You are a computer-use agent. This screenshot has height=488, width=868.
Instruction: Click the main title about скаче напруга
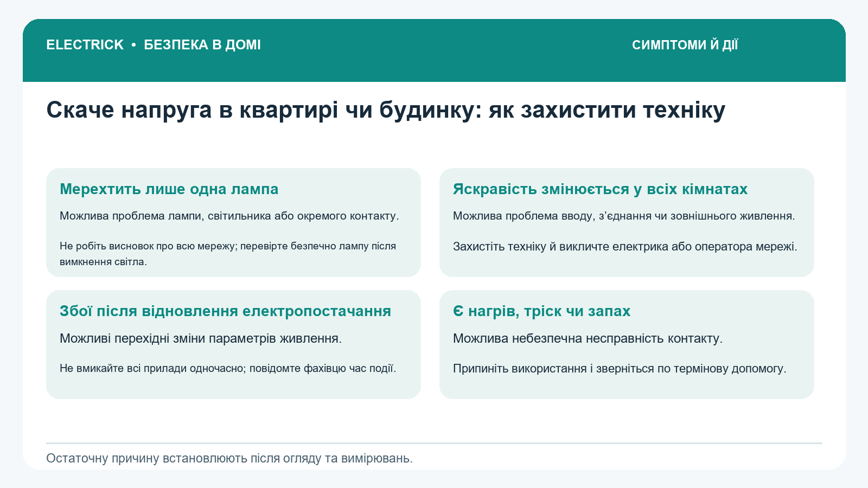click(x=386, y=110)
